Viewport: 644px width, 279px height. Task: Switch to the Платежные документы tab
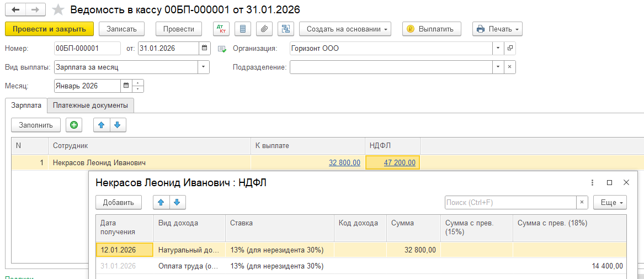(91, 105)
